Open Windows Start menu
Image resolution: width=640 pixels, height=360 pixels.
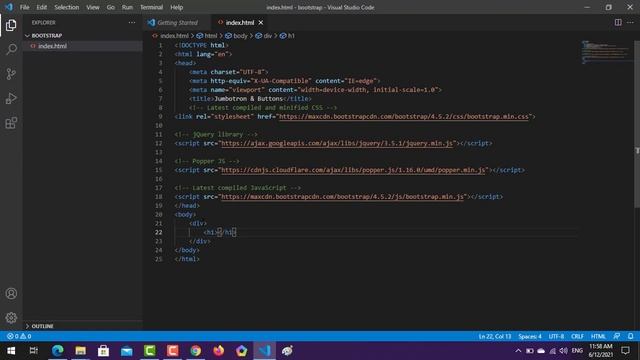pyautogui.click(x=11, y=351)
